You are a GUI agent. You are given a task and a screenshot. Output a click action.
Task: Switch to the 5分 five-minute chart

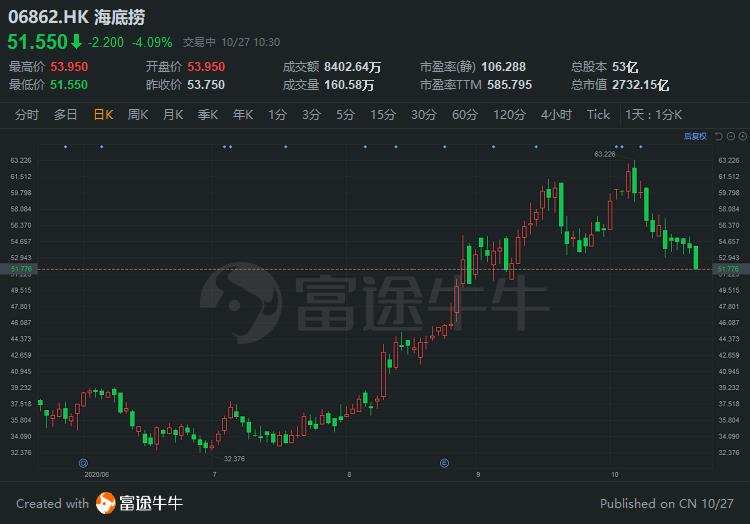tap(345, 115)
